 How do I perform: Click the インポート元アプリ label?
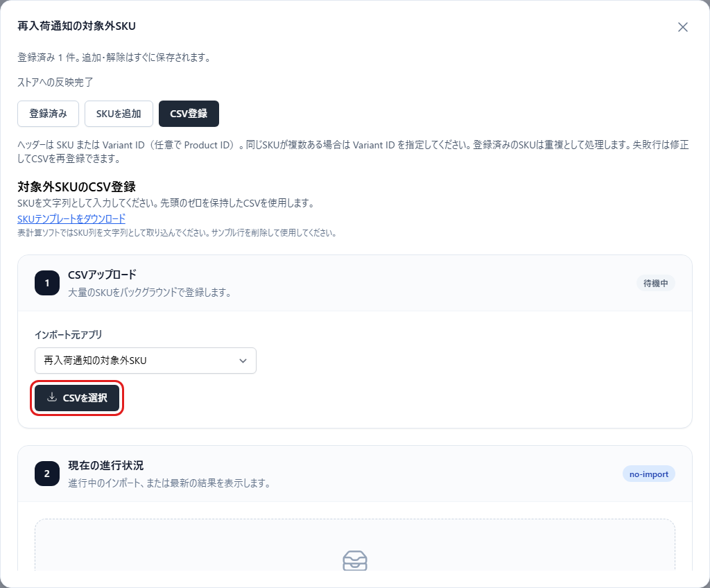click(x=69, y=335)
